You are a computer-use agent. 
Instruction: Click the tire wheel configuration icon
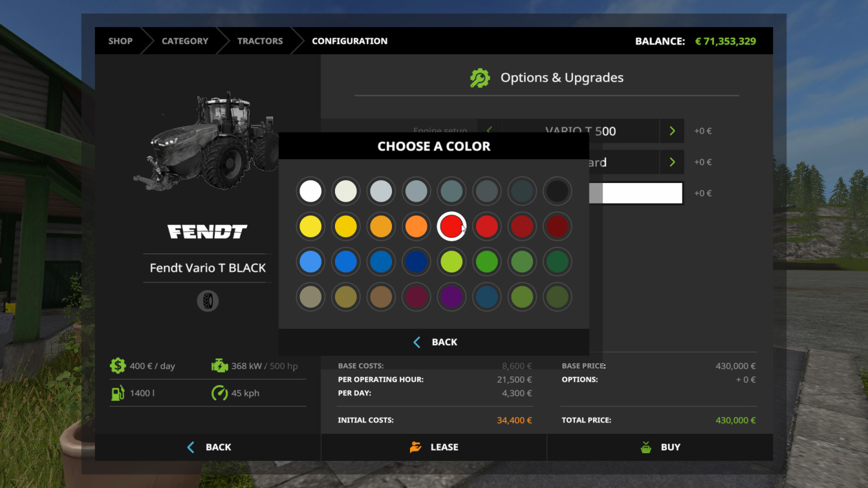(208, 301)
